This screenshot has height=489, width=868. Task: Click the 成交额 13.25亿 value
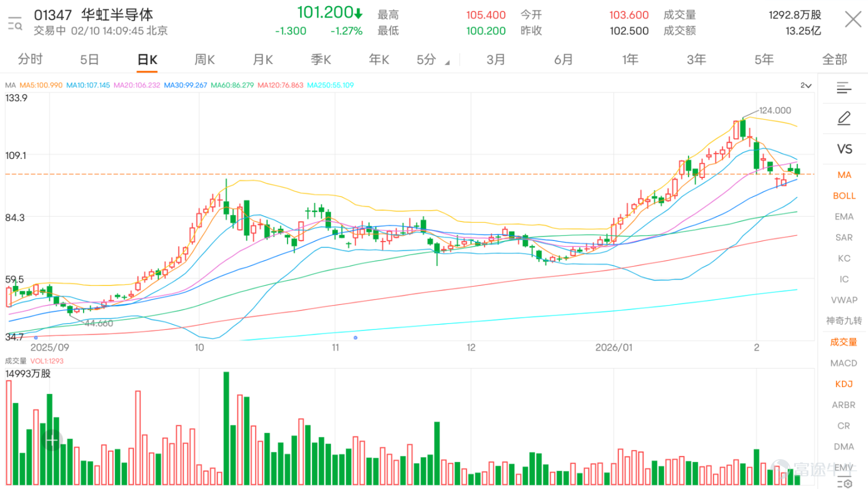[803, 31]
